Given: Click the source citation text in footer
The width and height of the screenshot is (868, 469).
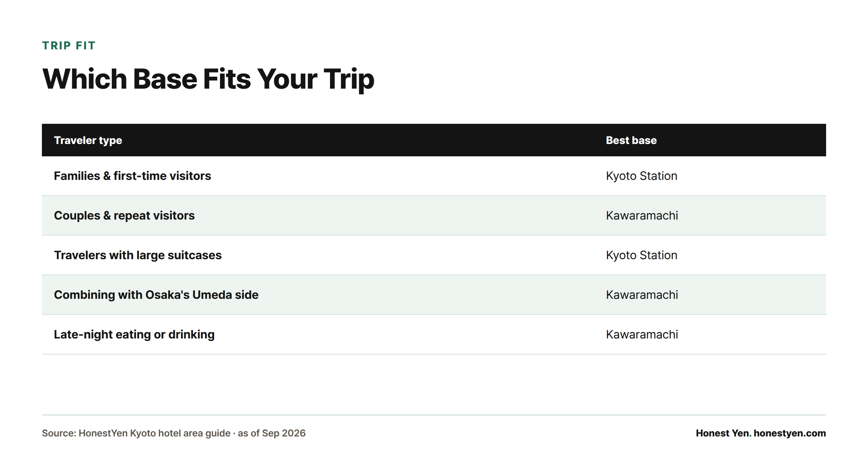Looking at the screenshot, I should click(x=174, y=433).
